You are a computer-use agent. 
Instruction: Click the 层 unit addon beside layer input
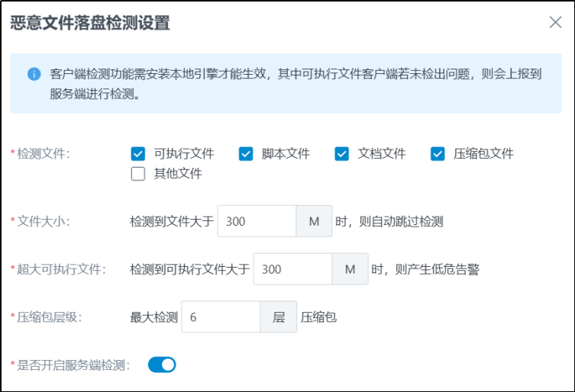pyautogui.click(x=278, y=316)
